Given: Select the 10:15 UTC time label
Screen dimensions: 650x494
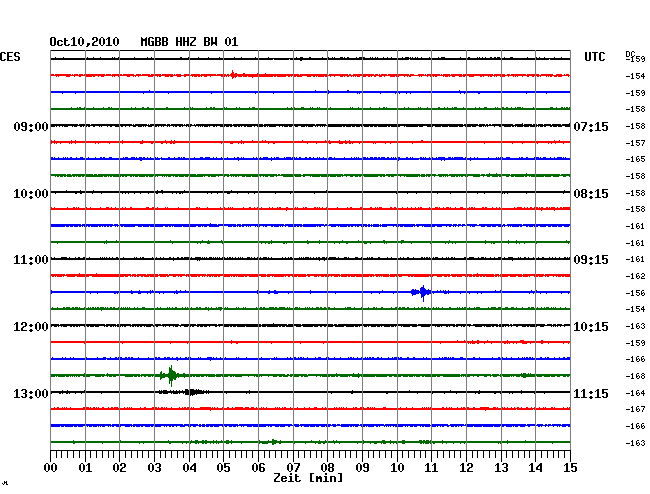Looking at the screenshot, I should 591,327.
